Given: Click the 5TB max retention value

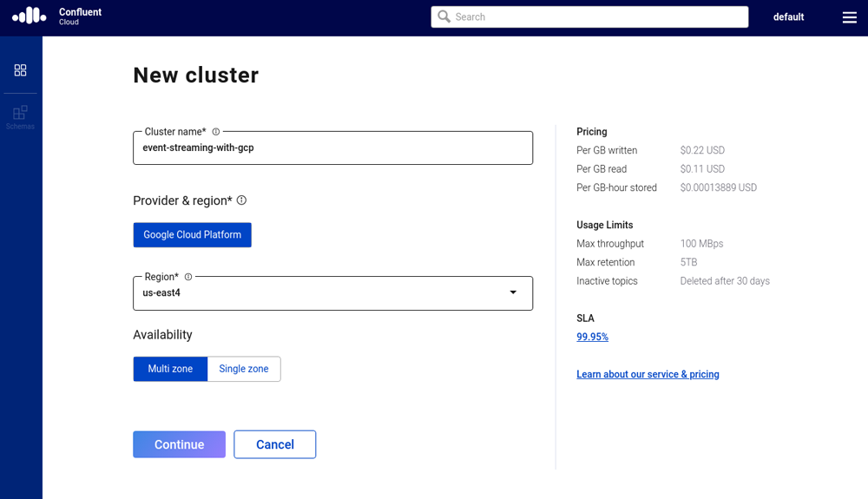Looking at the screenshot, I should tap(688, 262).
